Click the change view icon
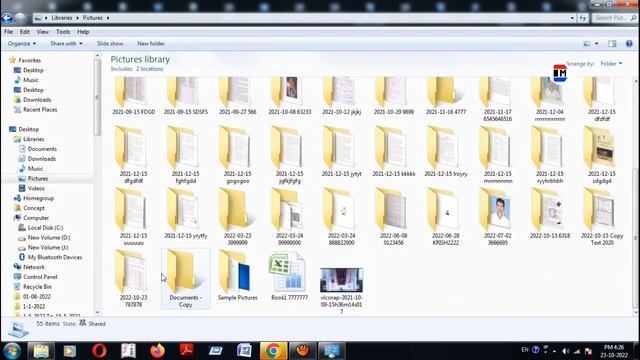This screenshot has width=640, height=360. [587, 44]
